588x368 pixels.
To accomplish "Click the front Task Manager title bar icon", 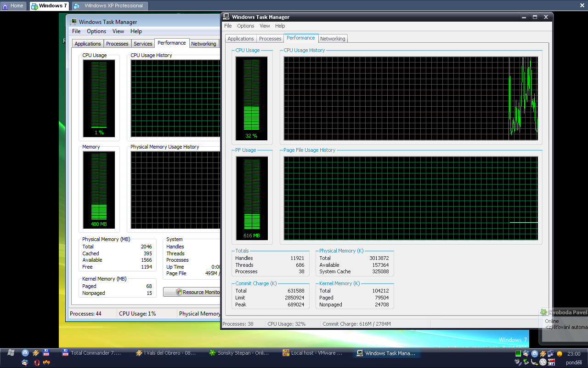I will (x=226, y=17).
